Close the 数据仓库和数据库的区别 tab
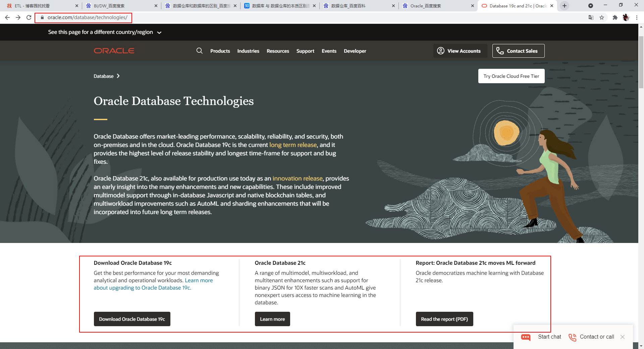Image resolution: width=644 pixels, height=349 pixels. [x=235, y=6]
